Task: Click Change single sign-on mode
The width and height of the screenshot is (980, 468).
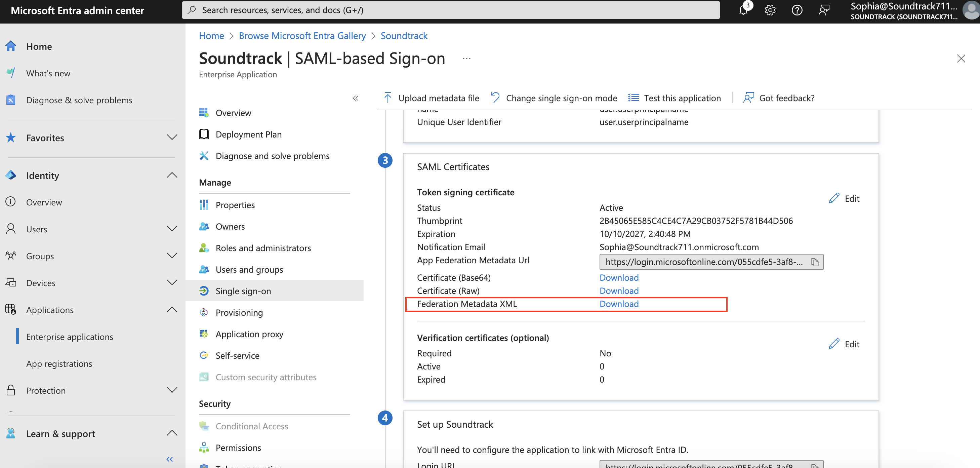Action: tap(554, 98)
